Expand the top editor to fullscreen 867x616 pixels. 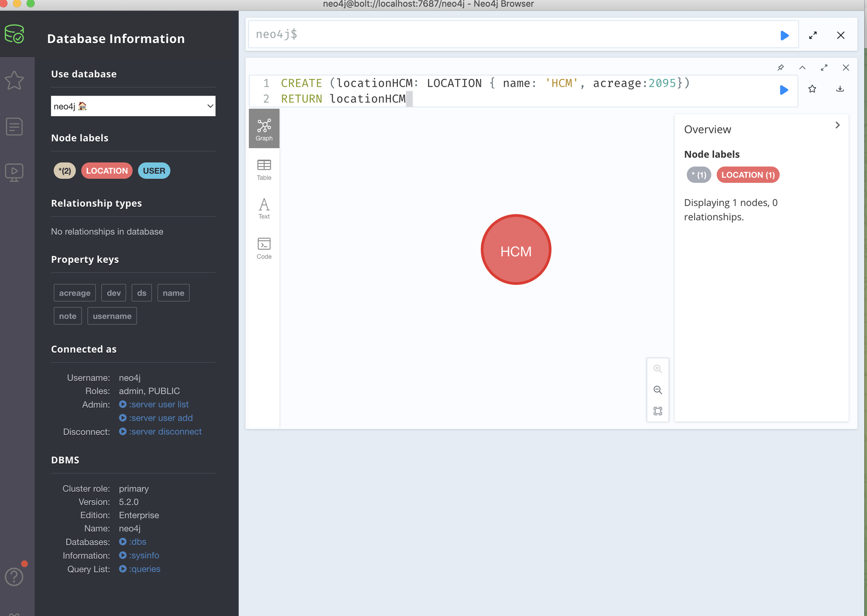(x=813, y=35)
